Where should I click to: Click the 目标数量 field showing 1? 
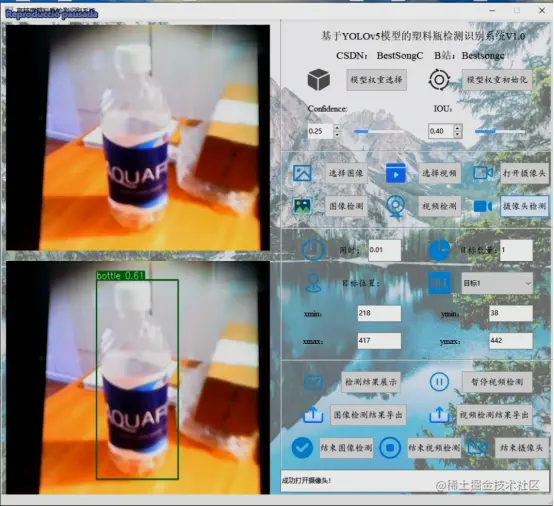click(x=516, y=250)
